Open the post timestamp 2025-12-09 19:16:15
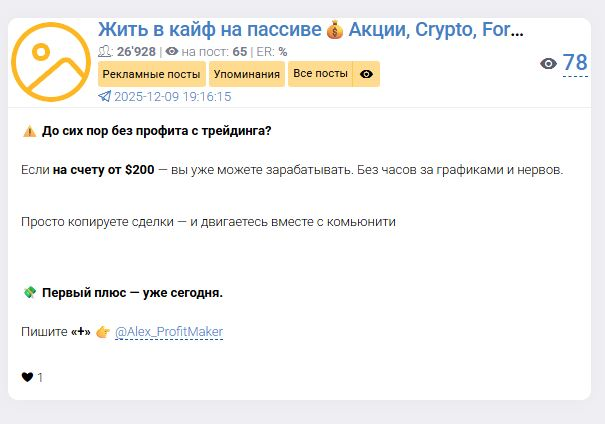This screenshot has width=605, height=424. coord(173,97)
